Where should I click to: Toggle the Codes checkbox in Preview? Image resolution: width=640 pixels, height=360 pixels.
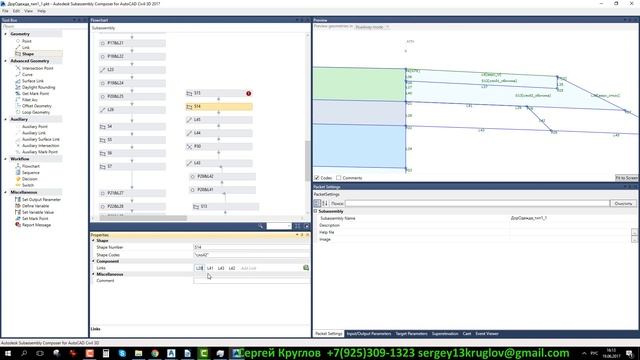click(x=317, y=178)
